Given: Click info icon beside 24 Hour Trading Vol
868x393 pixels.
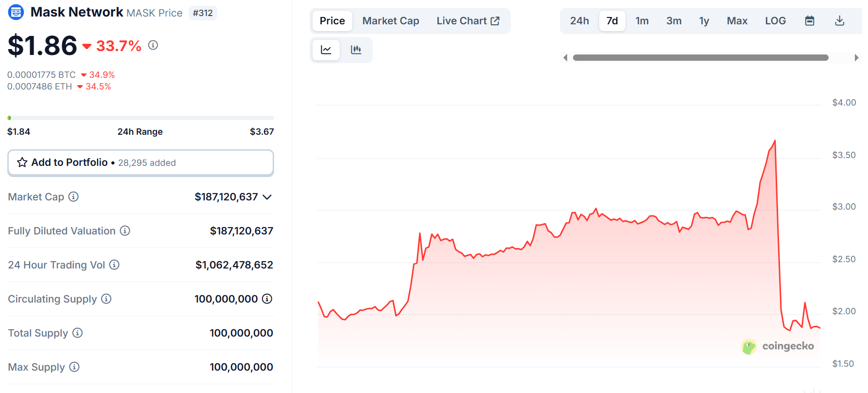Looking at the screenshot, I should pyautogui.click(x=114, y=265).
